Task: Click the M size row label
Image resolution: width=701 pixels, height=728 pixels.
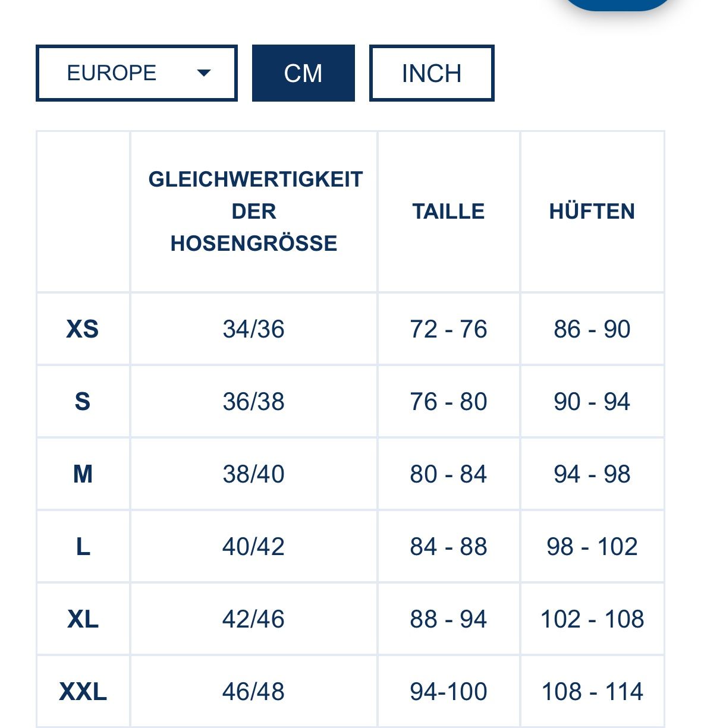Action: 83,474
